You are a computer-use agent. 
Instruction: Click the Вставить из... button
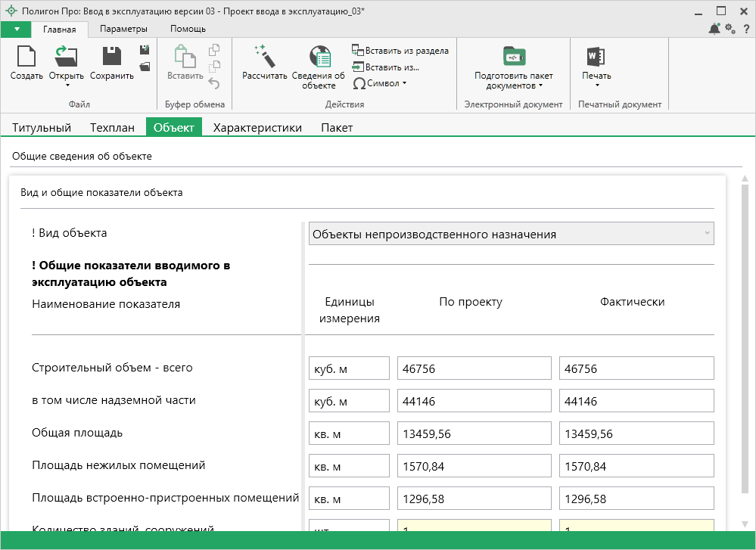tap(386, 67)
